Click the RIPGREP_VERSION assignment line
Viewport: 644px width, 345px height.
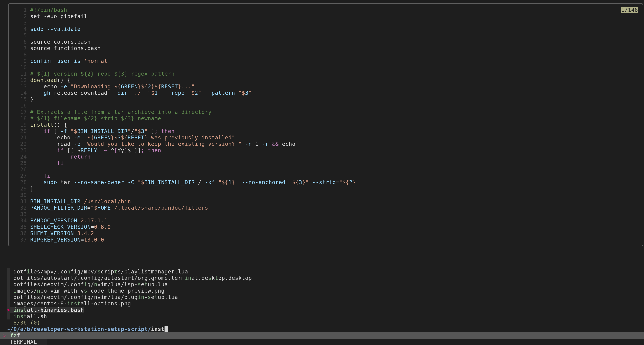coord(67,240)
